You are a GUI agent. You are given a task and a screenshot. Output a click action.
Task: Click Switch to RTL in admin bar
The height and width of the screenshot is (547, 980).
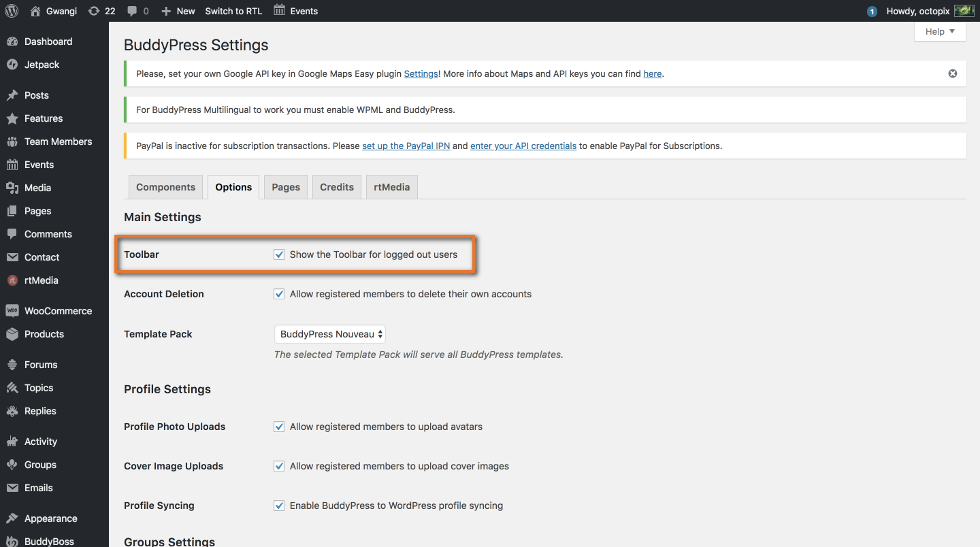[233, 11]
